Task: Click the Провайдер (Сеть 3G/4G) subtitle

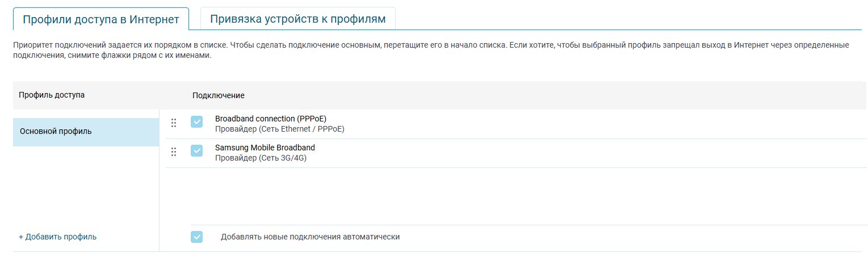Action: (261, 158)
